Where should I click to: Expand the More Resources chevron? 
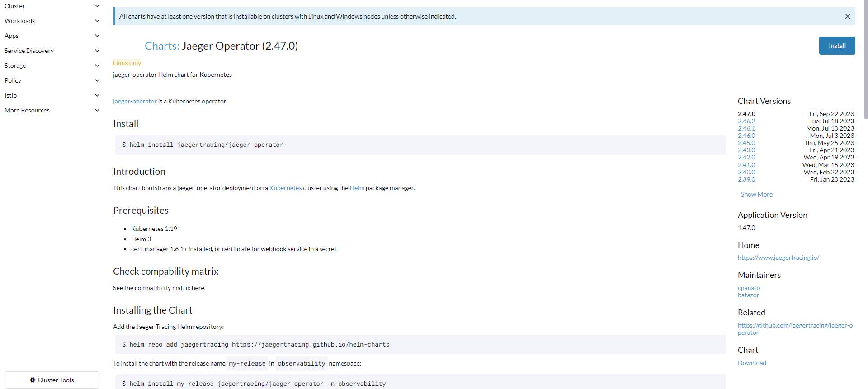97,110
